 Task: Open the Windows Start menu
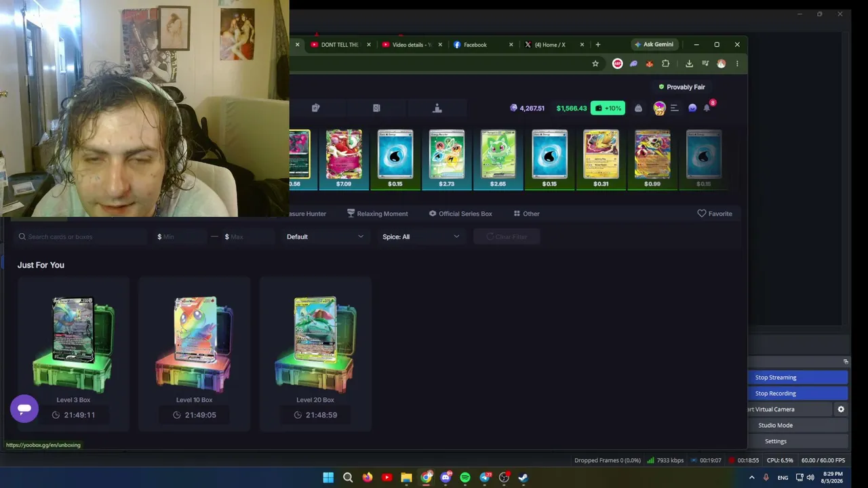tap(328, 477)
